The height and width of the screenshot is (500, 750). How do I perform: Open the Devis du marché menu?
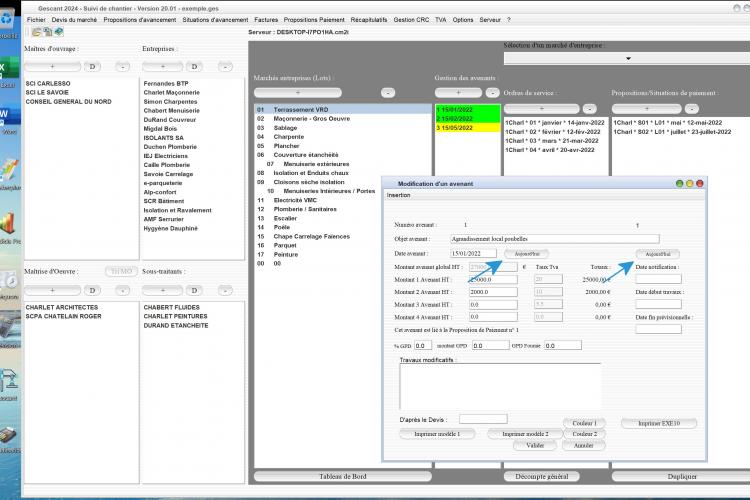[74, 20]
